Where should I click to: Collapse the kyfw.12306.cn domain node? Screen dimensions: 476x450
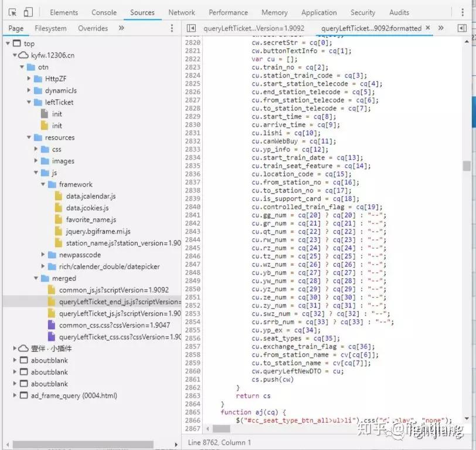click(x=15, y=55)
